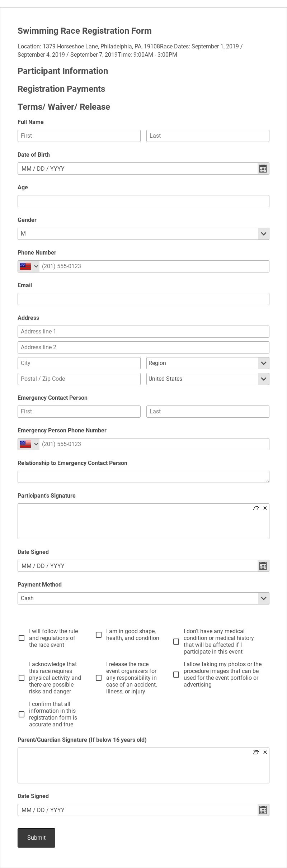287x868 pixels.
Task: Open the calendar icon below Participant's Signature
Action: coord(263,566)
